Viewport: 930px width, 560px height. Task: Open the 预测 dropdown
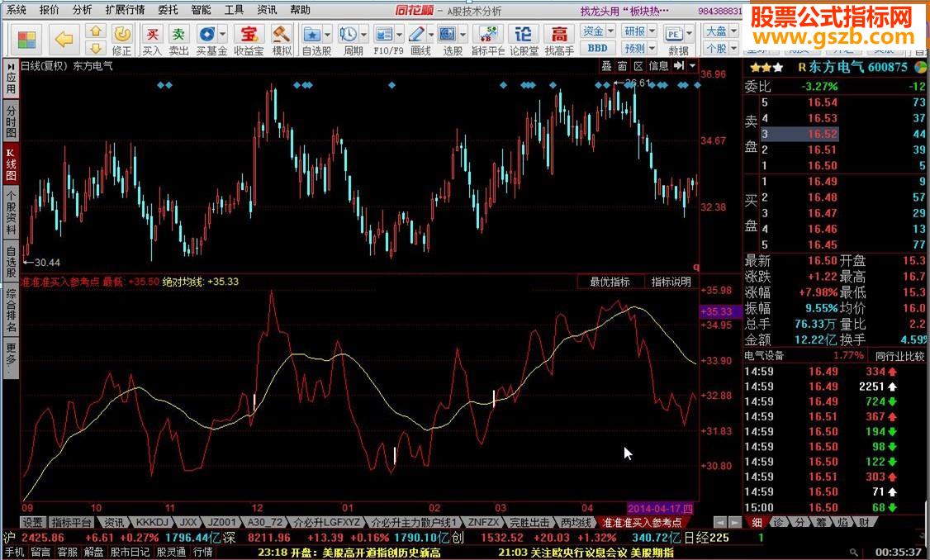(x=639, y=48)
